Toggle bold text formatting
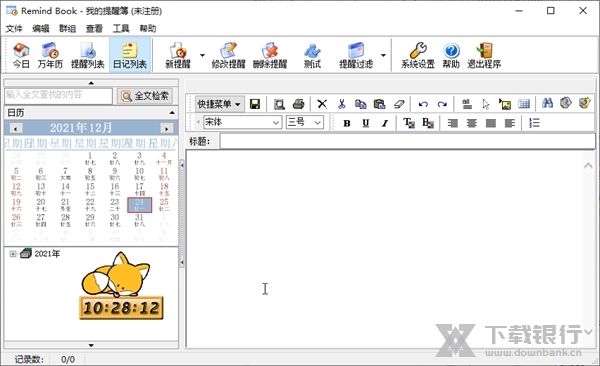This screenshot has width=600, height=366. 347,123
